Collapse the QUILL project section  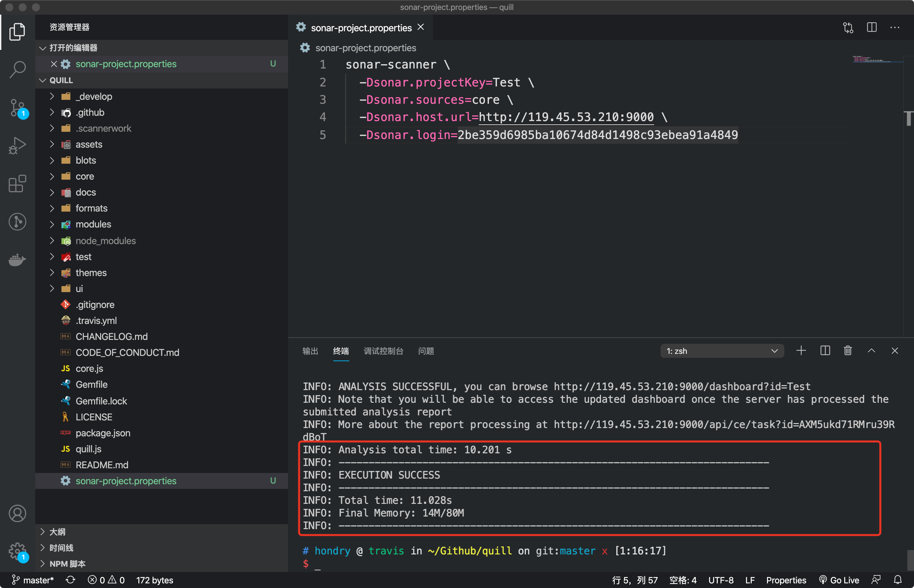61,80
